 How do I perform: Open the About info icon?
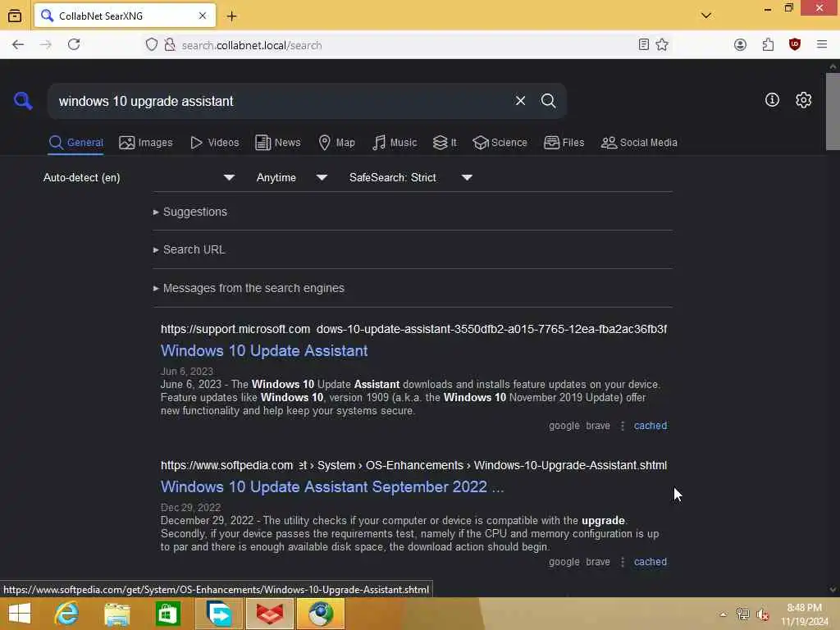click(772, 99)
